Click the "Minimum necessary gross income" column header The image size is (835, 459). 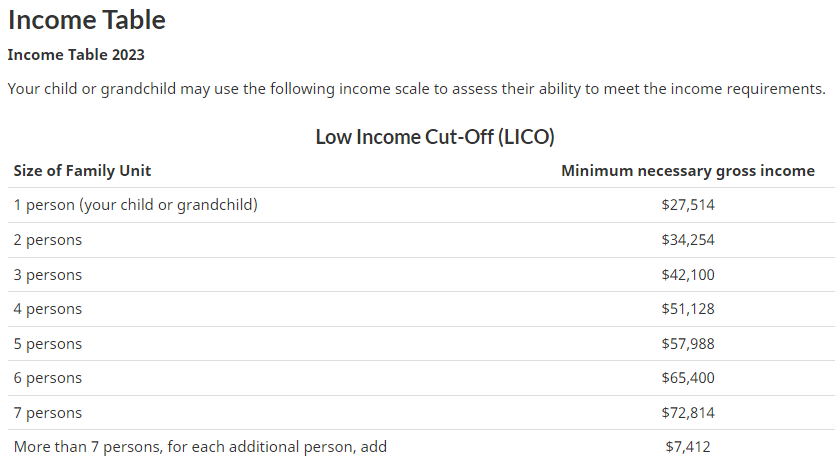pyautogui.click(x=687, y=171)
